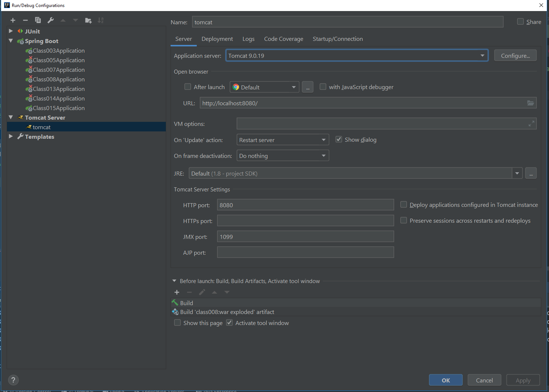Image resolution: width=549 pixels, height=392 pixels.
Task: Click the IntelliJ logo in title bar
Action: pos(7,5)
